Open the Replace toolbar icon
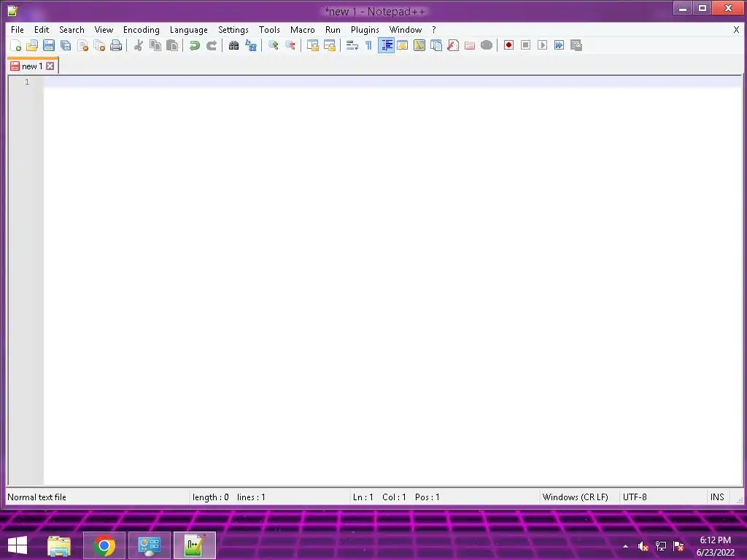The width and height of the screenshot is (747, 560). [251, 45]
